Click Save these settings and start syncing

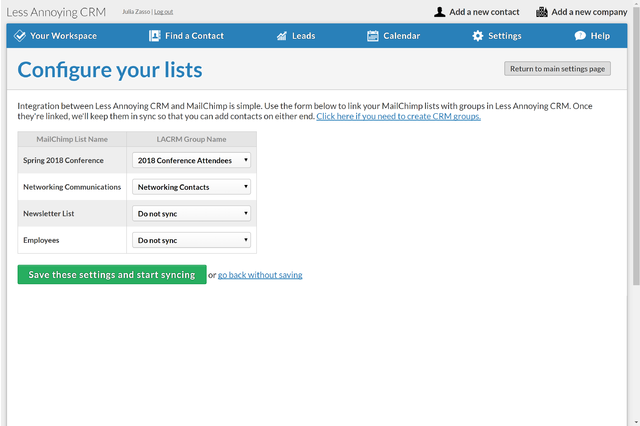pos(112,275)
